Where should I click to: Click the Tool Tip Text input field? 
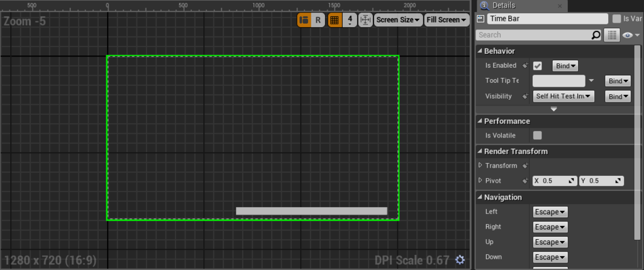coord(558,81)
